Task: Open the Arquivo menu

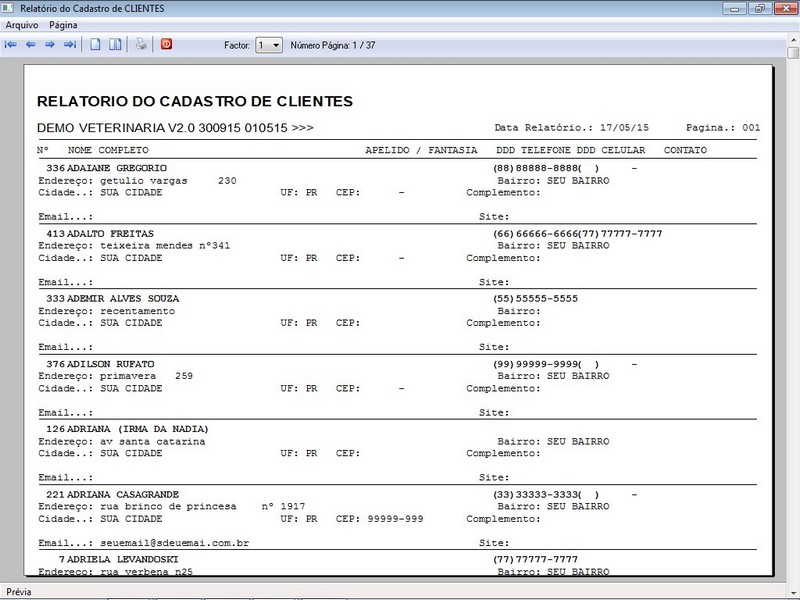Action: click(22, 24)
